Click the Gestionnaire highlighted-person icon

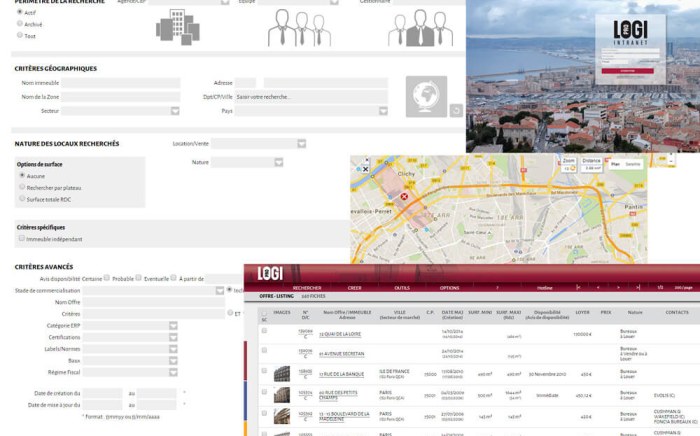pos(421,28)
